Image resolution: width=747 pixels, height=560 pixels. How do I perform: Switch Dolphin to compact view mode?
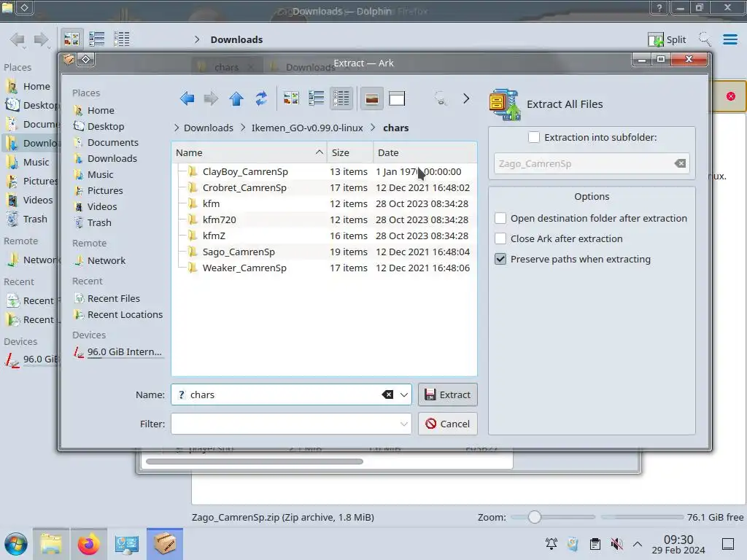[97, 39]
